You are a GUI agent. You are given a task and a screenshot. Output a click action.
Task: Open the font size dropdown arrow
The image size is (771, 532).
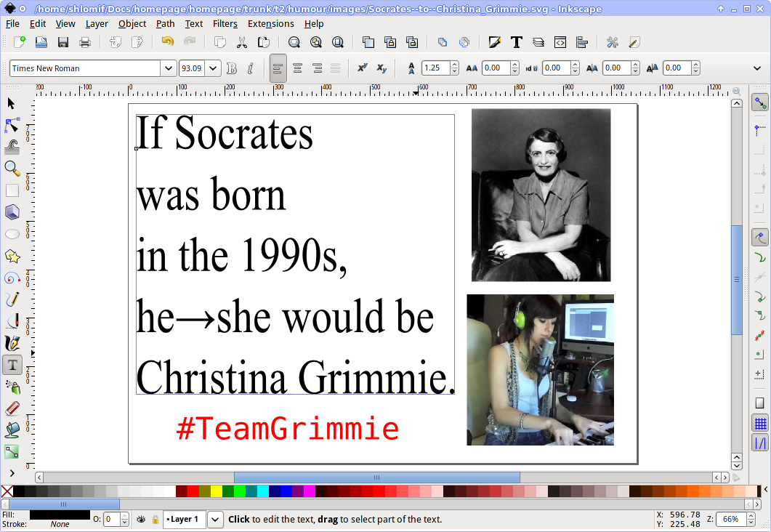point(213,68)
